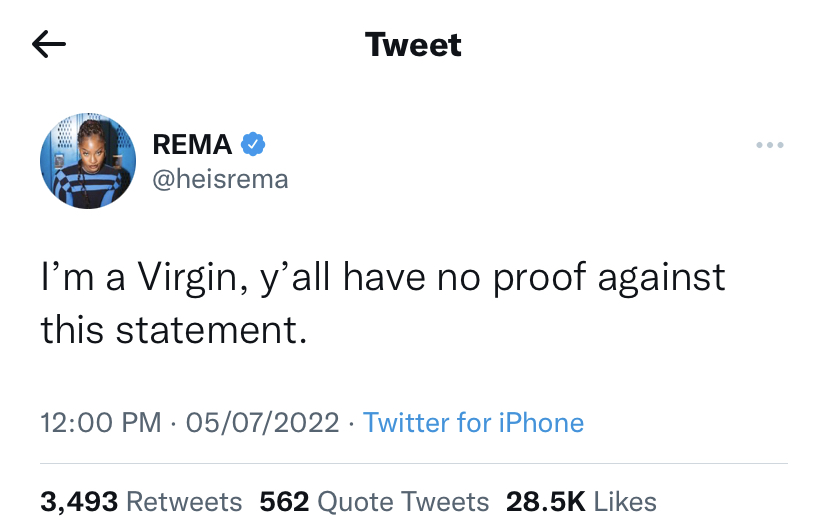
Task: View the Likes label
Action: (625, 501)
